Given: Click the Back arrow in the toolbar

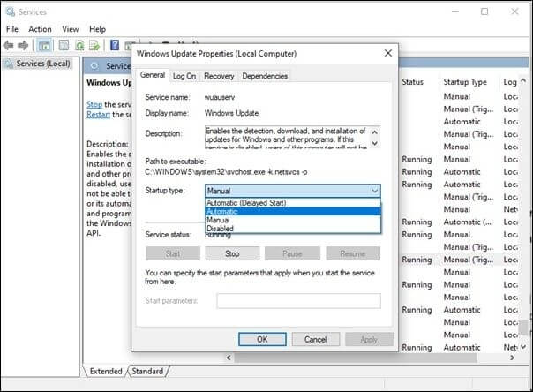Looking at the screenshot, I should pyautogui.click(x=11, y=45).
